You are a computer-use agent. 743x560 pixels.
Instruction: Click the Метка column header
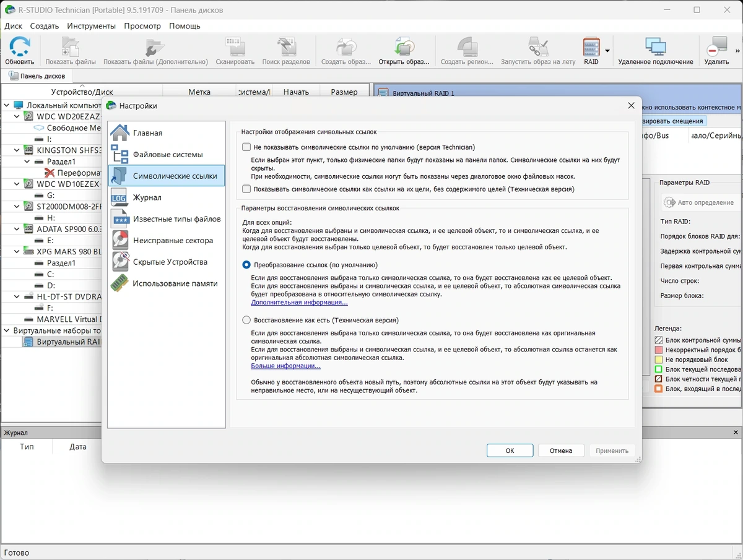[x=199, y=92]
